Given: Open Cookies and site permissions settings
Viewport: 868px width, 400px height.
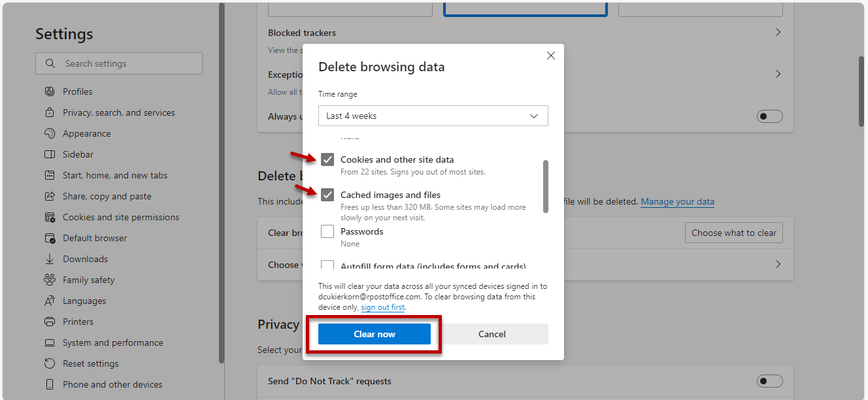Looking at the screenshot, I should click(121, 217).
